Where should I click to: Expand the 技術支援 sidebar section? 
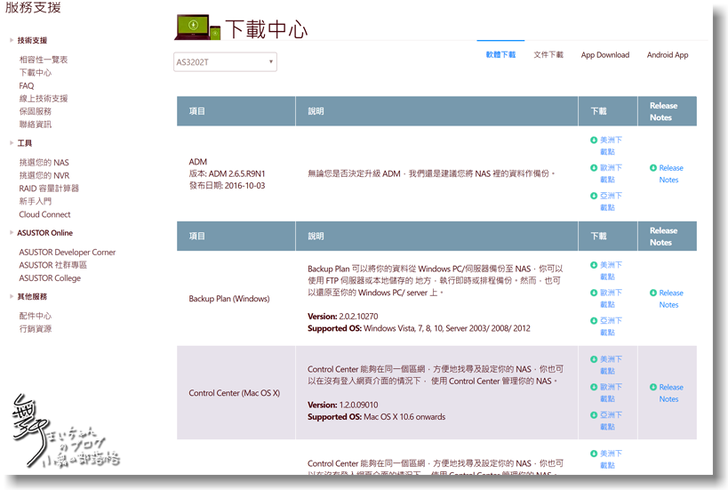coord(12,41)
